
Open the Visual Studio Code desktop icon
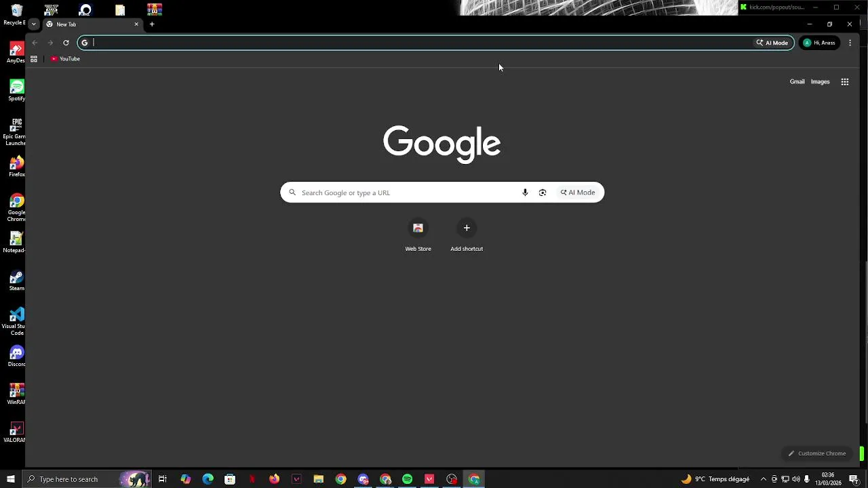point(15,321)
